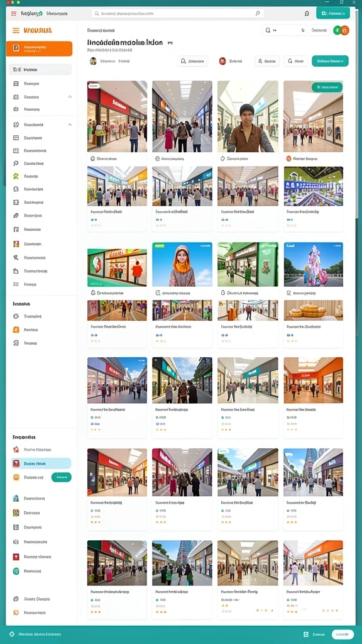Click the icon just left of the teal top-bar button

(x=307, y=14)
